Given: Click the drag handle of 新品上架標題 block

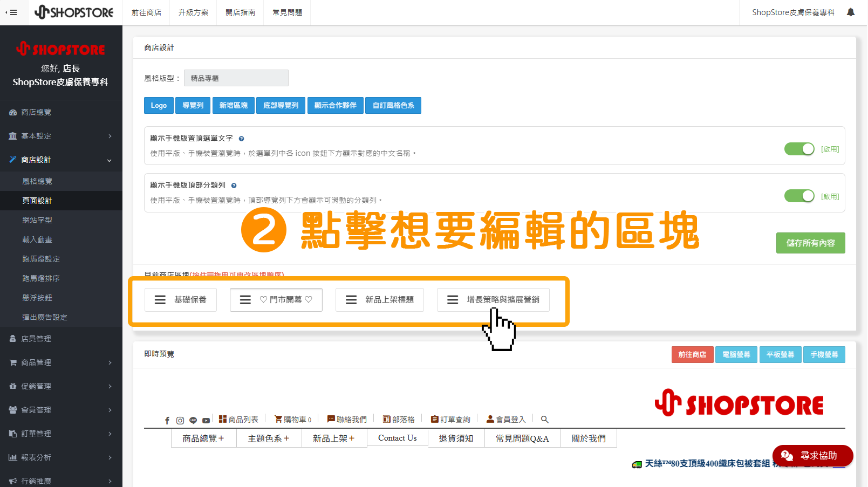Looking at the screenshot, I should coord(351,300).
